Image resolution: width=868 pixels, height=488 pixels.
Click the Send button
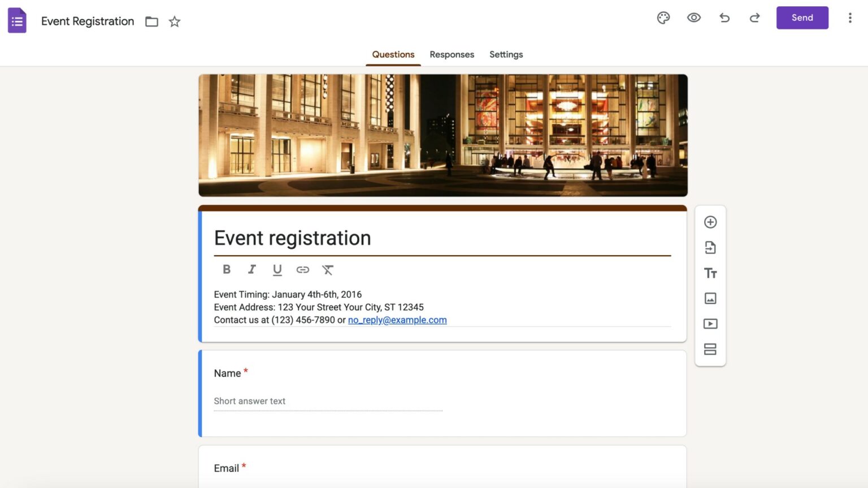pos(802,18)
